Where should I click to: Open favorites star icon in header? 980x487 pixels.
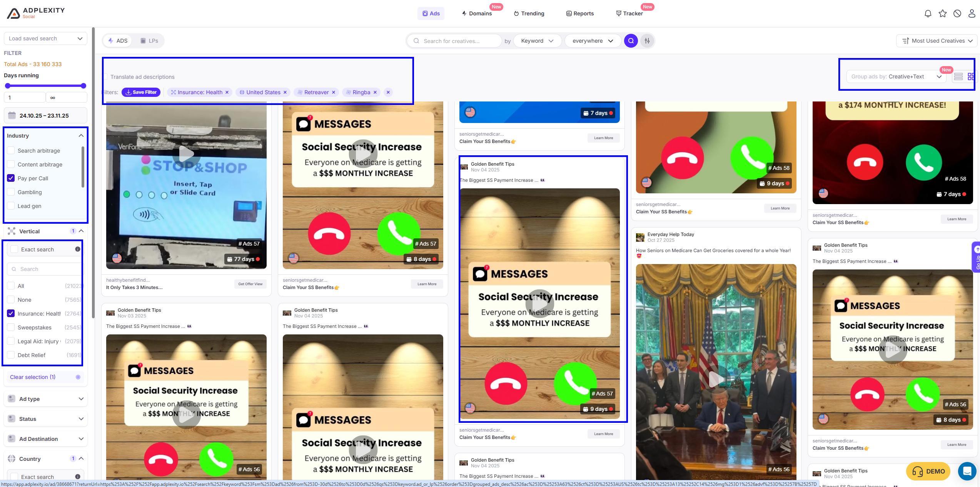coord(942,13)
